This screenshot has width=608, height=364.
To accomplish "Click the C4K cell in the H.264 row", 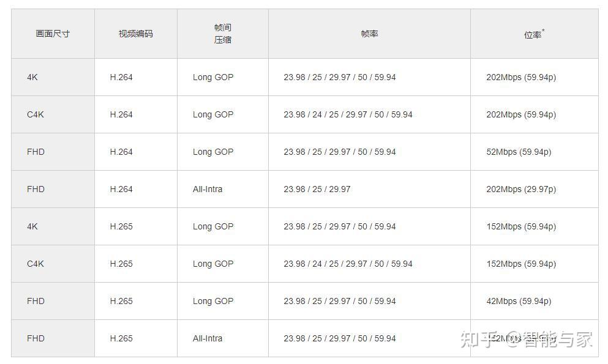I will click(x=36, y=114).
